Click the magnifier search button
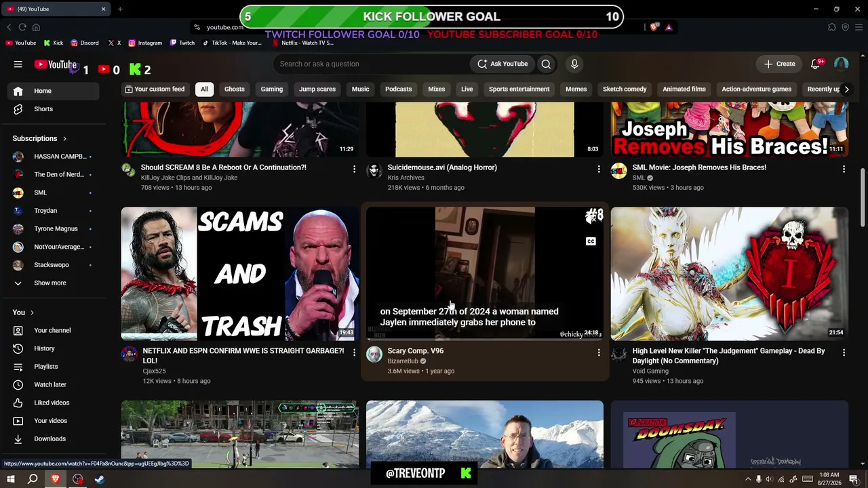 coord(546,64)
